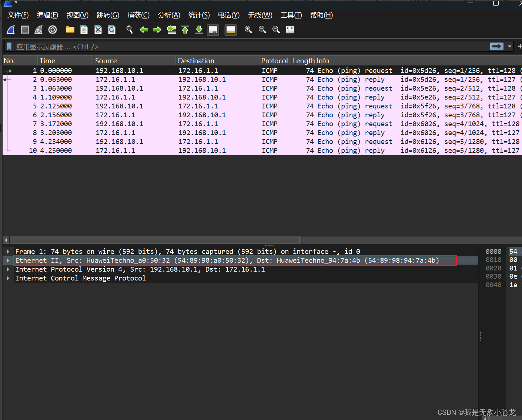Restart the current capture
The image size is (522, 420).
click(39, 30)
